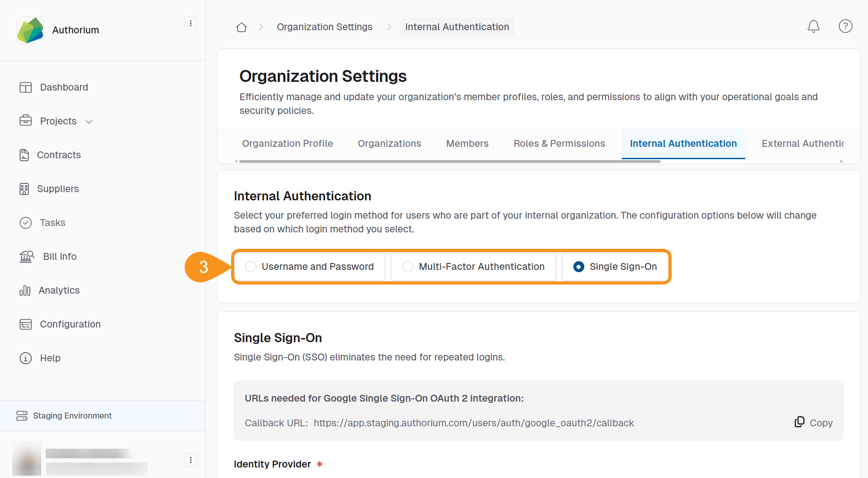Open the Organization Profile tab
Screen dimensions: 868x478
pyautogui.click(x=287, y=143)
